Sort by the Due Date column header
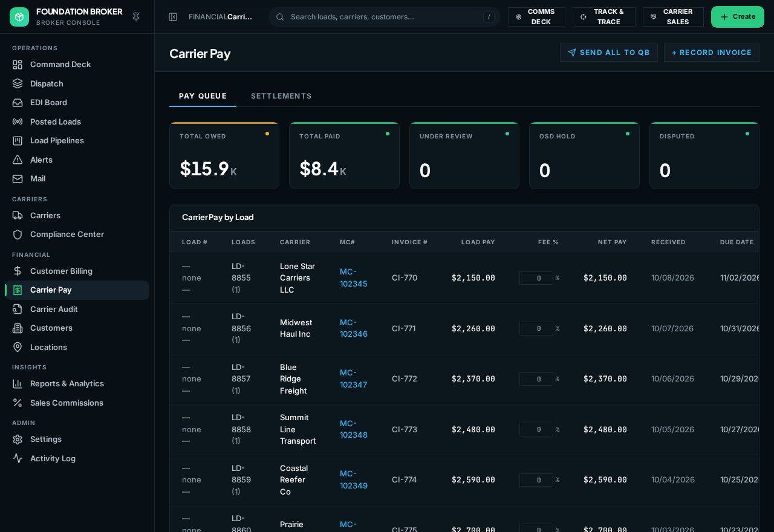Viewport: 774px width, 532px height. (737, 242)
